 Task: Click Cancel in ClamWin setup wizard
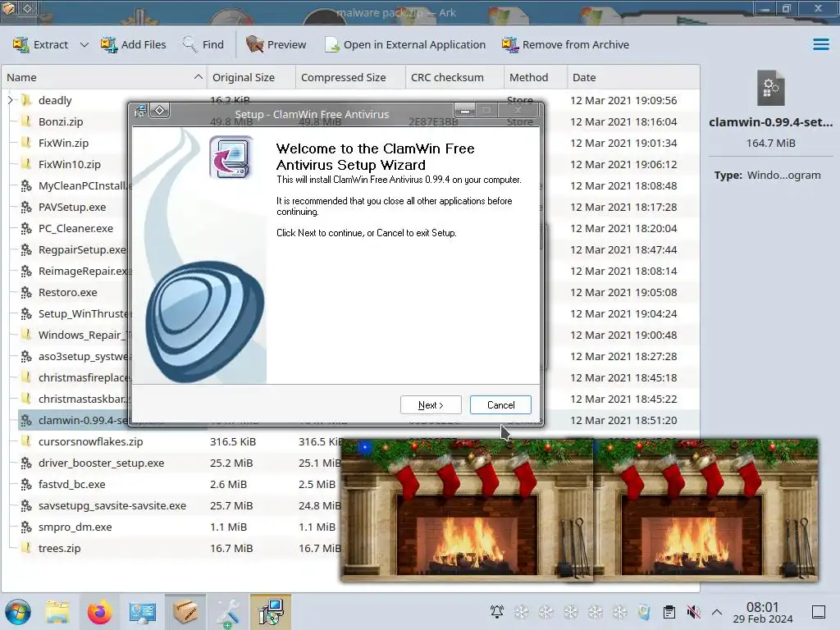[500, 405]
